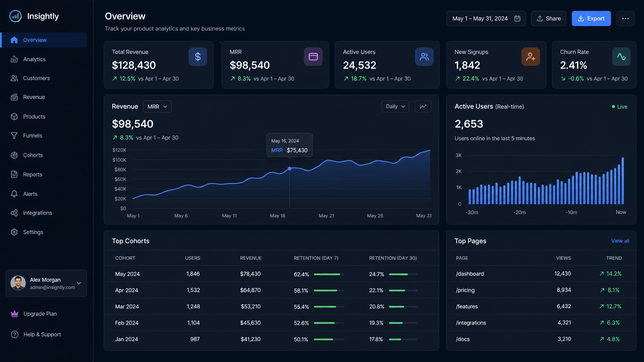
Task: Click the Total Revenue $128,430 value
Action: click(134, 65)
